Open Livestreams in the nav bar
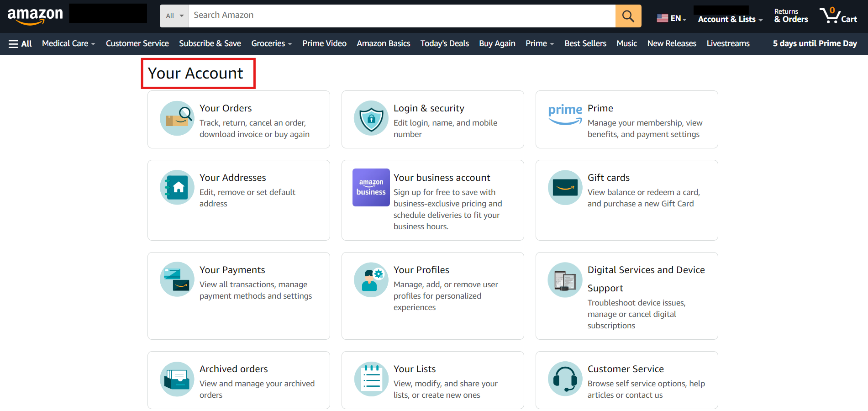This screenshot has height=411, width=868. coord(728,43)
